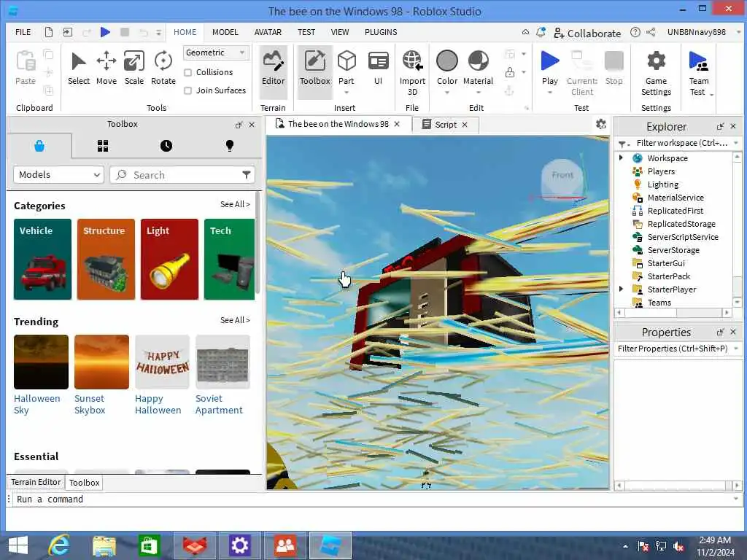747x560 pixels.
Task: Click Filter Properties input field
Action: (x=673, y=349)
